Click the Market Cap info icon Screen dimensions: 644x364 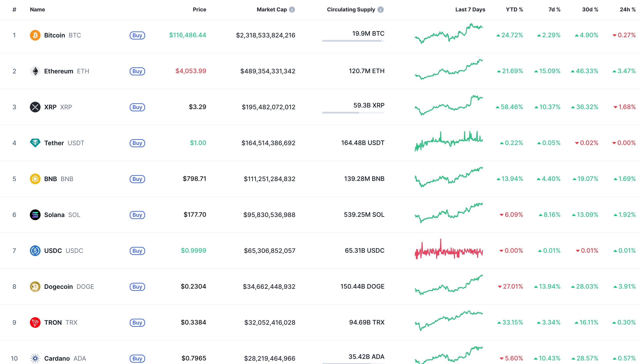pyautogui.click(x=292, y=10)
